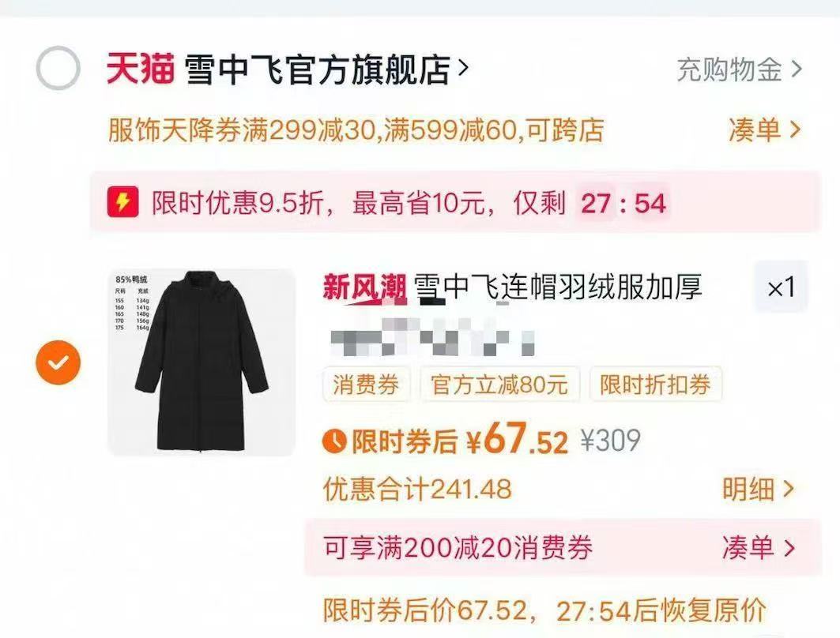
Task: Select the entire 雪中飞 store checkbox
Action: 58,68
